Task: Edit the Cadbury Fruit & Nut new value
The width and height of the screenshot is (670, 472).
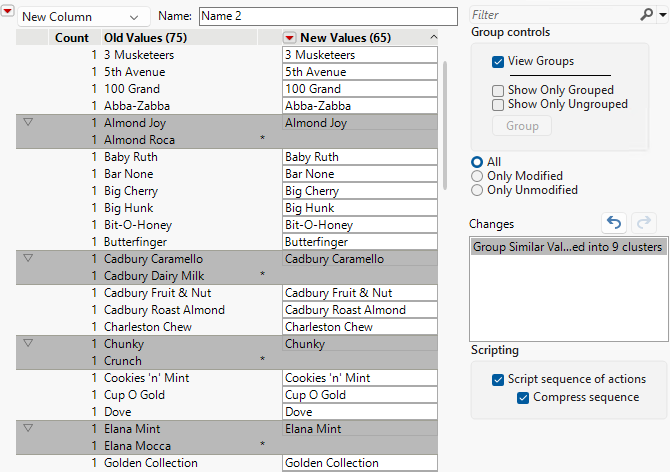Action: coord(360,293)
